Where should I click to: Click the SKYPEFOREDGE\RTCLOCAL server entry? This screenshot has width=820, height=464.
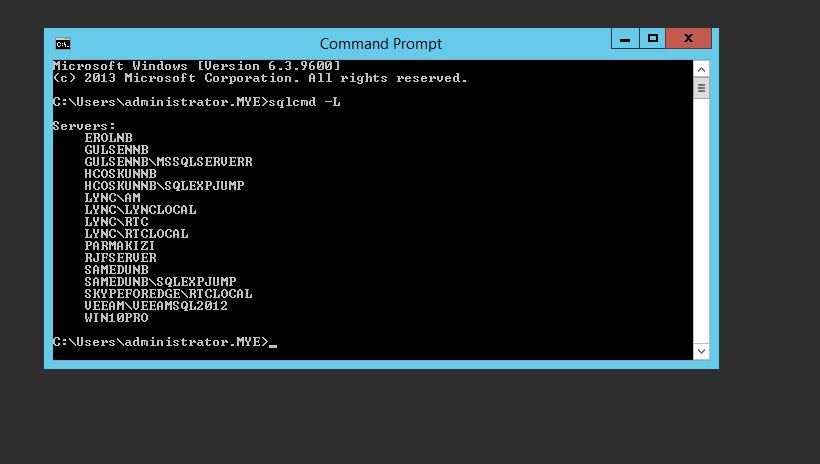(168, 294)
